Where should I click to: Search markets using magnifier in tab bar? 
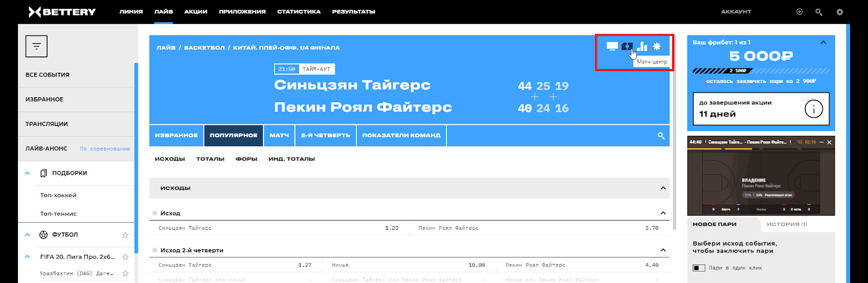point(661,136)
